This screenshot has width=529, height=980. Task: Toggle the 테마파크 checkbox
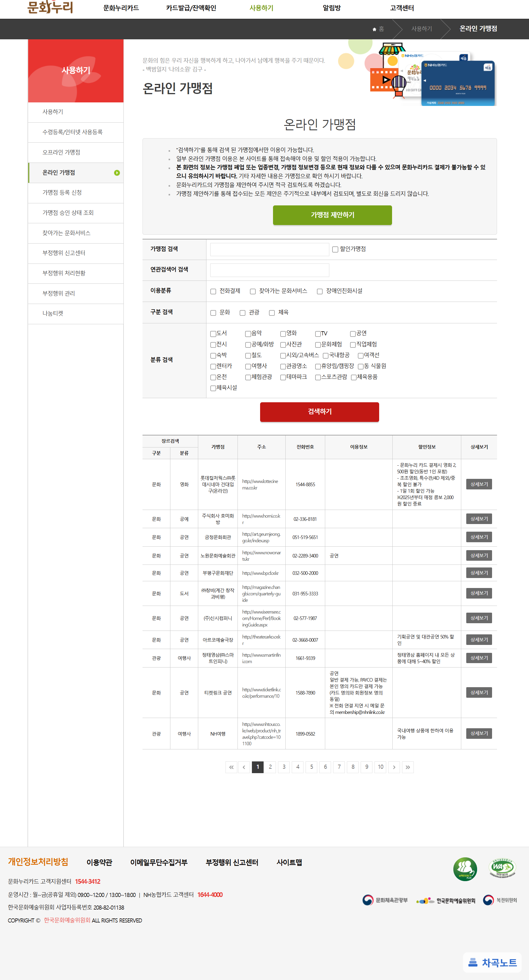(283, 377)
